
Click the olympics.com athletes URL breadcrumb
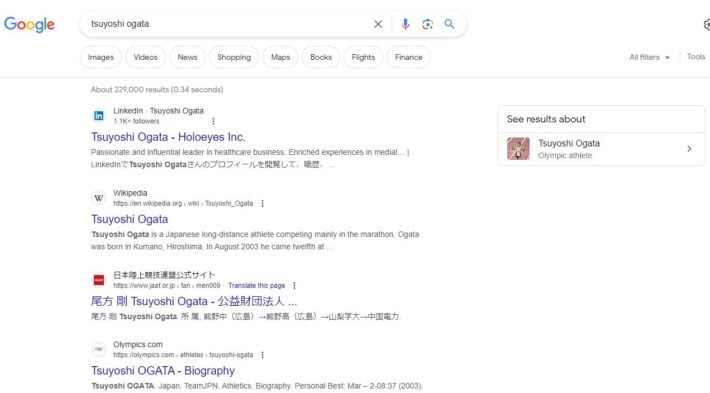tap(183, 355)
